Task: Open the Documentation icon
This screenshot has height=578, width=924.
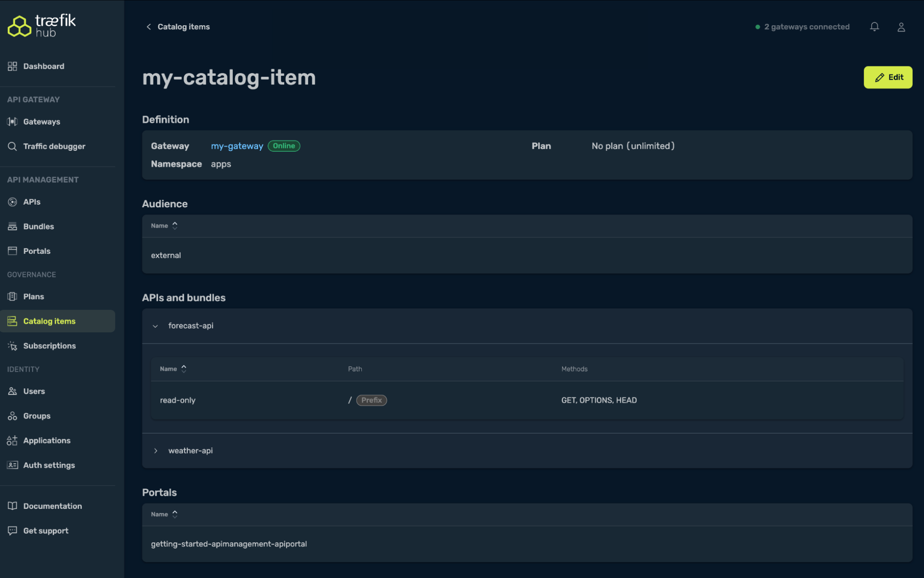Action: click(x=12, y=506)
